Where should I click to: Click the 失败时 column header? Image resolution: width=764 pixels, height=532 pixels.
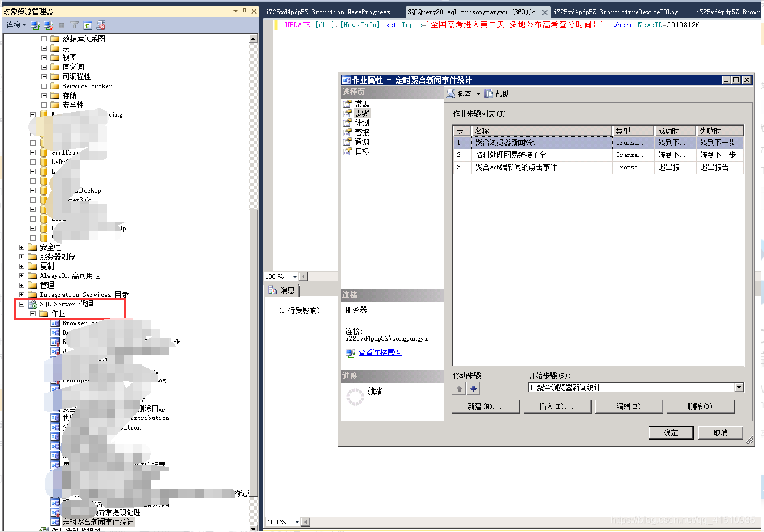pos(720,131)
